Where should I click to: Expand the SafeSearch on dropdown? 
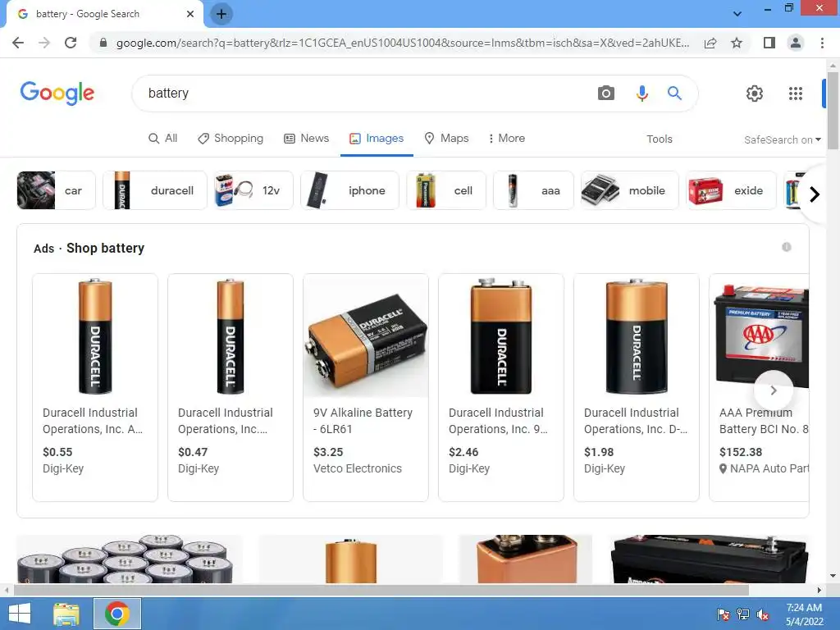782,139
